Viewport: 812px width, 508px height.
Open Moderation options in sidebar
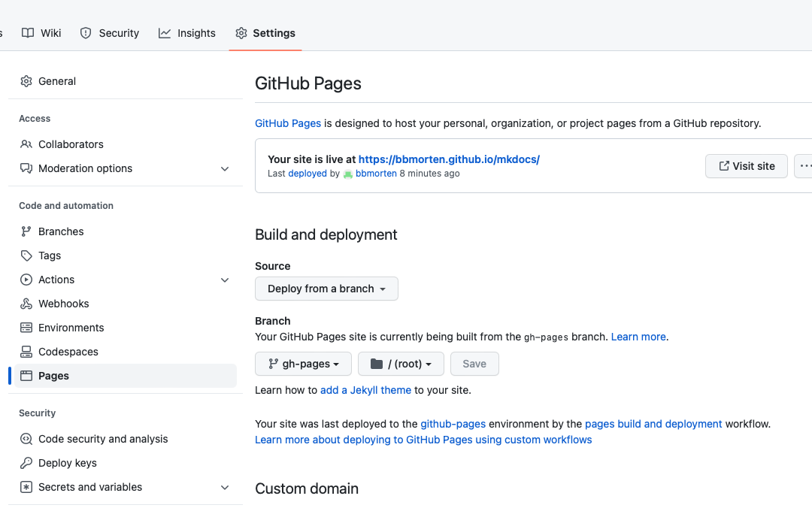126,168
